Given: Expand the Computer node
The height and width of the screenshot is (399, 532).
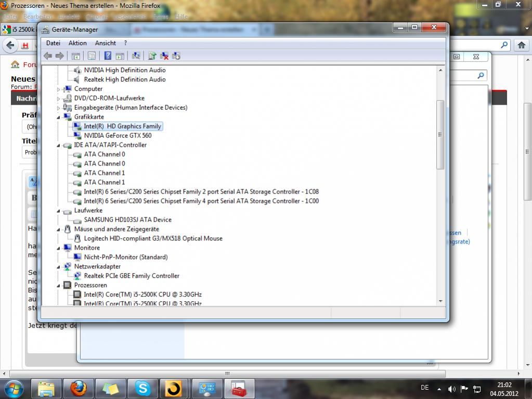Looking at the screenshot, I should [58, 89].
